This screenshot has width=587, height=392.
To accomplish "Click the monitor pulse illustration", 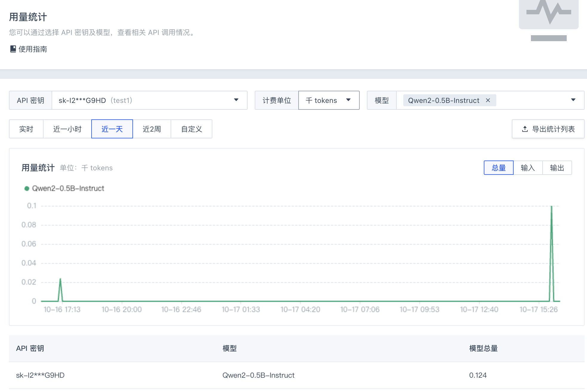I will (549, 20).
